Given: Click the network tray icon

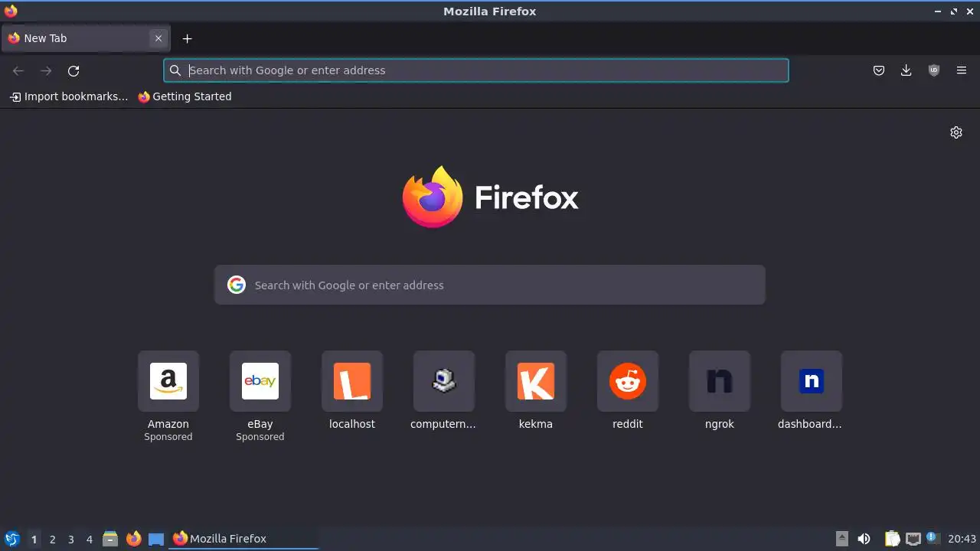Looking at the screenshot, I should (x=913, y=539).
